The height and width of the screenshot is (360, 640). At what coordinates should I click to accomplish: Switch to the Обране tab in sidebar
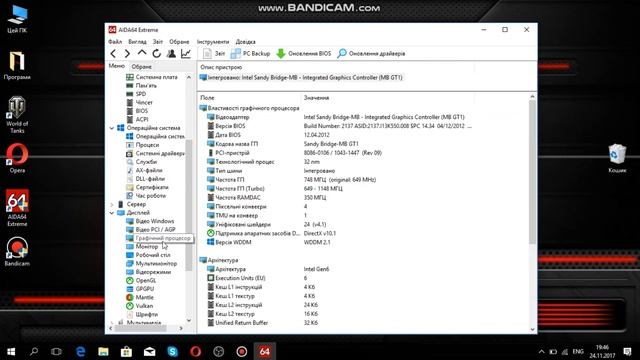[x=142, y=67]
